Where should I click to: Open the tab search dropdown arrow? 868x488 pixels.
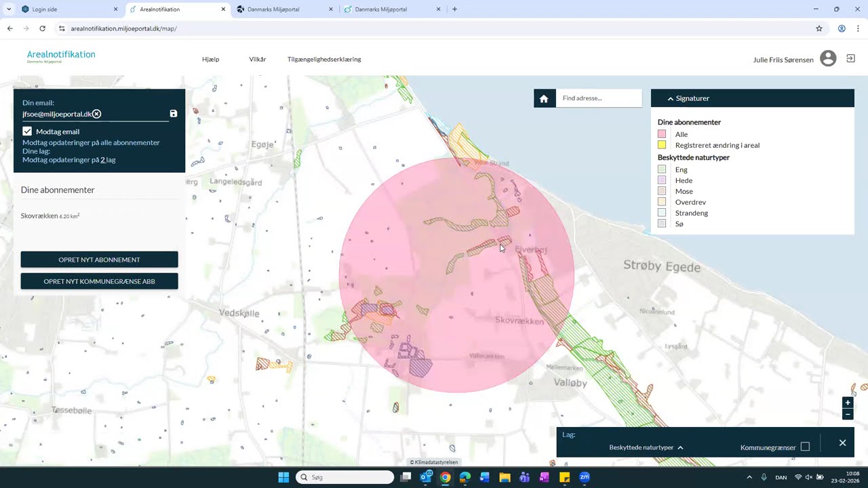(9, 9)
